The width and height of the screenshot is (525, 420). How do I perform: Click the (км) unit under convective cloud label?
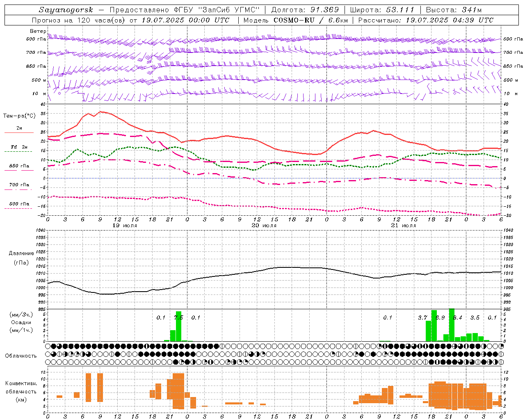[21, 399]
